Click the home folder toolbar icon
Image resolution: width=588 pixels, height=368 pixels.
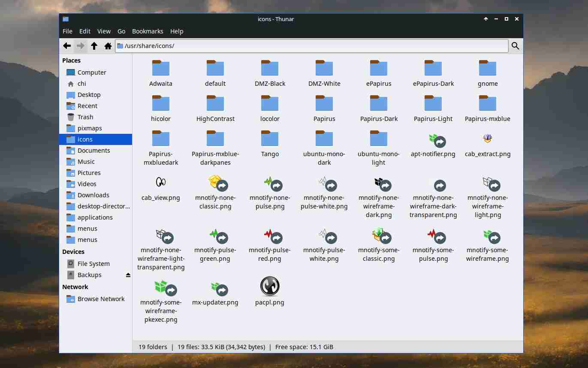coord(108,46)
